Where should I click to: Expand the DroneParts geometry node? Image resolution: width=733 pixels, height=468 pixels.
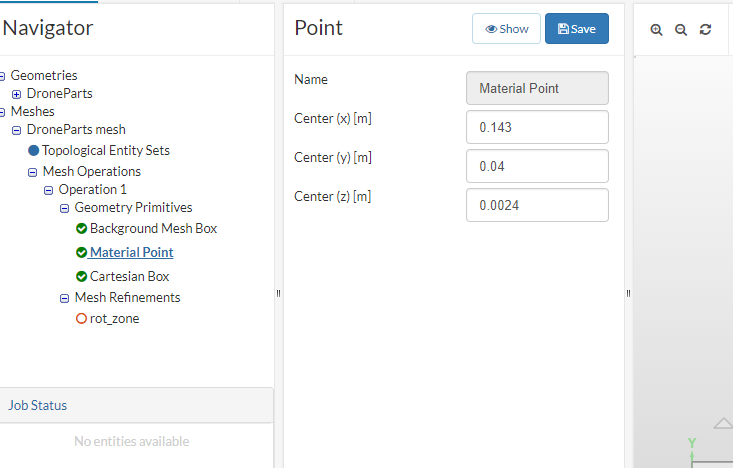17,93
